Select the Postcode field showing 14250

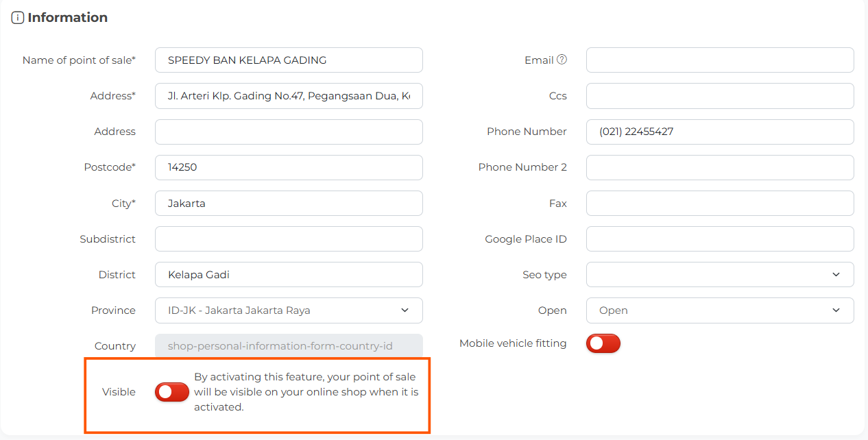tap(289, 167)
